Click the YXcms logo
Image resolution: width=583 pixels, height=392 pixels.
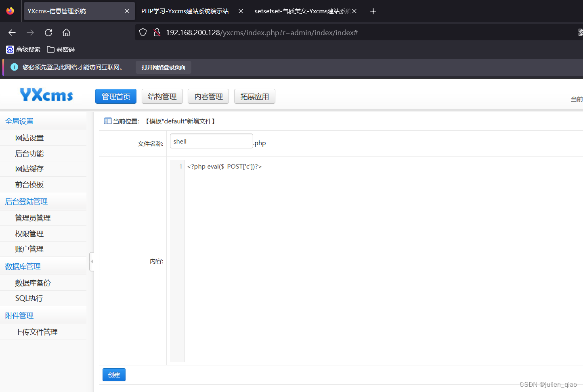point(46,95)
